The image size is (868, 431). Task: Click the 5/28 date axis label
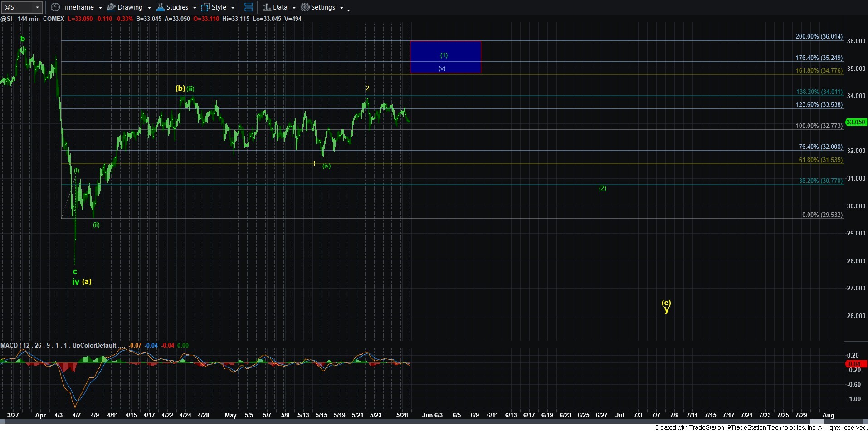[x=402, y=415]
